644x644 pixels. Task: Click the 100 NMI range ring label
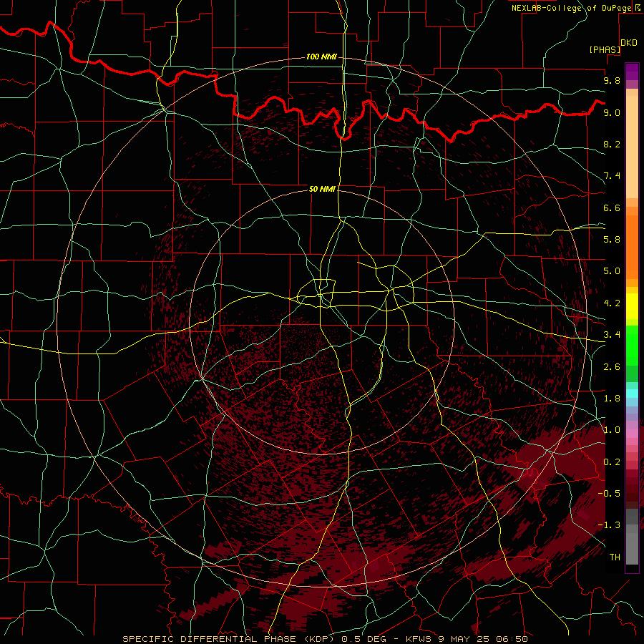coord(321,57)
